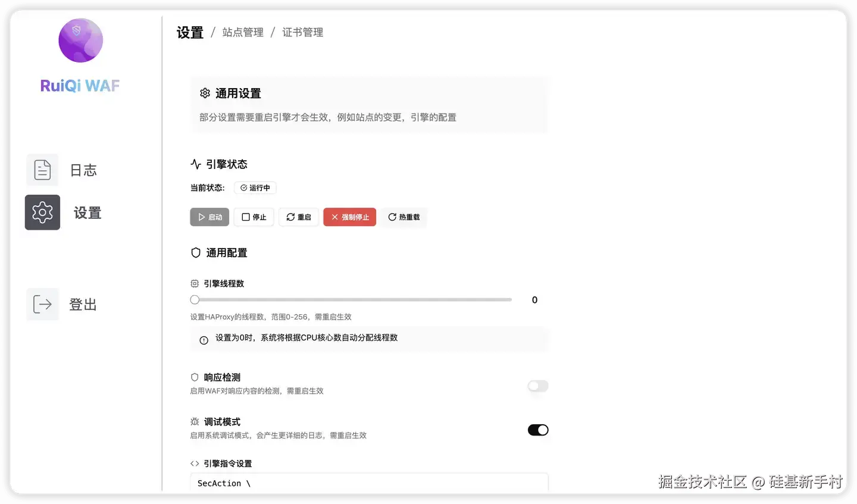Switch to 证书管理

pyautogui.click(x=302, y=32)
